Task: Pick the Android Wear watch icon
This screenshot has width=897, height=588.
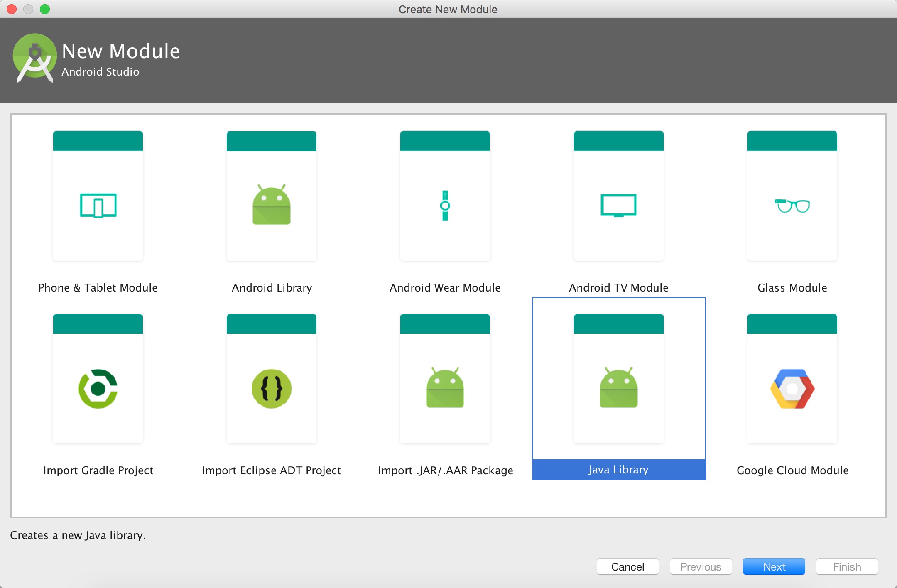Action: coord(445,206)
